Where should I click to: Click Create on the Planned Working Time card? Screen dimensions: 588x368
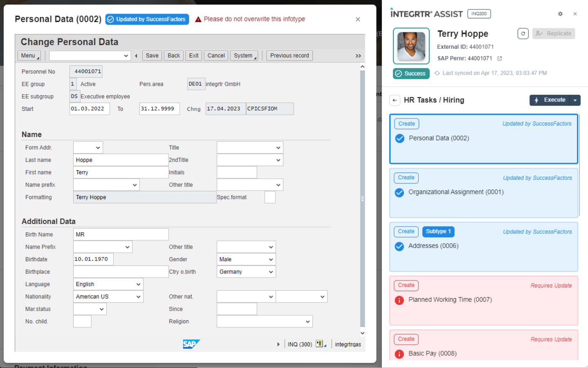click(x=406, y=285)
